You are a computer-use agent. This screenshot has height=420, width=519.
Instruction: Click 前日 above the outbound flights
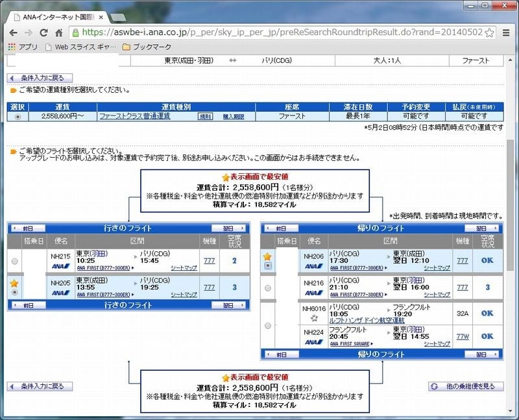pos(28,229)
